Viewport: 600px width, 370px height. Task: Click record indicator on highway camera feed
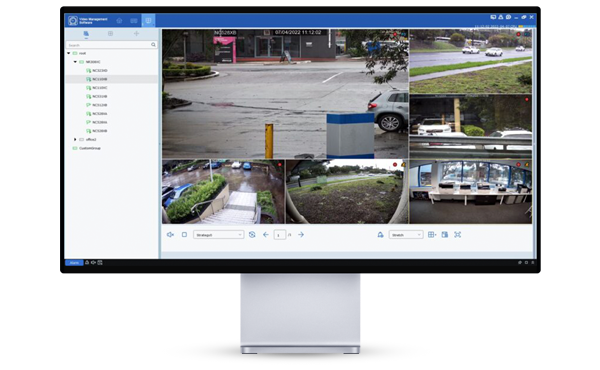tap(519, 34)
